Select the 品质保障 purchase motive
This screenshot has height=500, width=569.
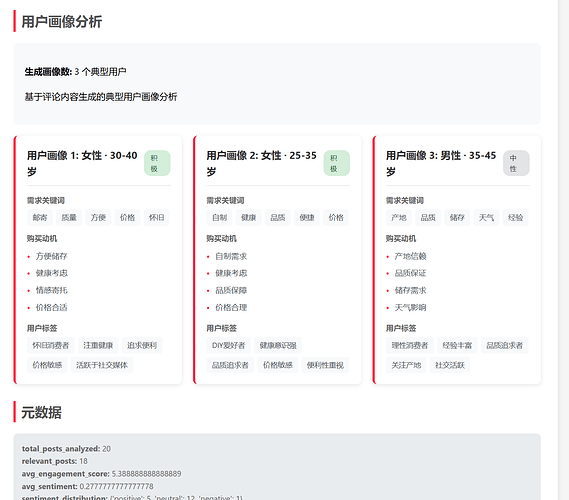[231, 290]
